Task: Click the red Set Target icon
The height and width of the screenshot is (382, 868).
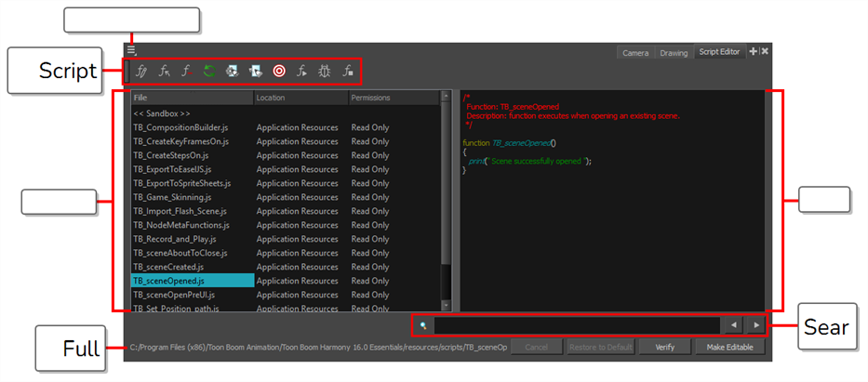Action: [279, 71]
